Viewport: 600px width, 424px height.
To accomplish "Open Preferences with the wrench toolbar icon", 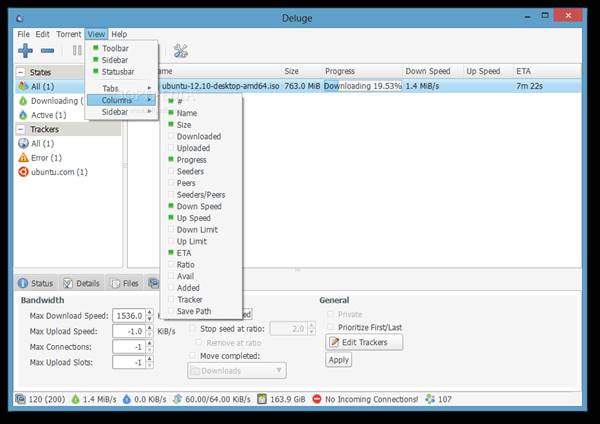I will 181,51.
